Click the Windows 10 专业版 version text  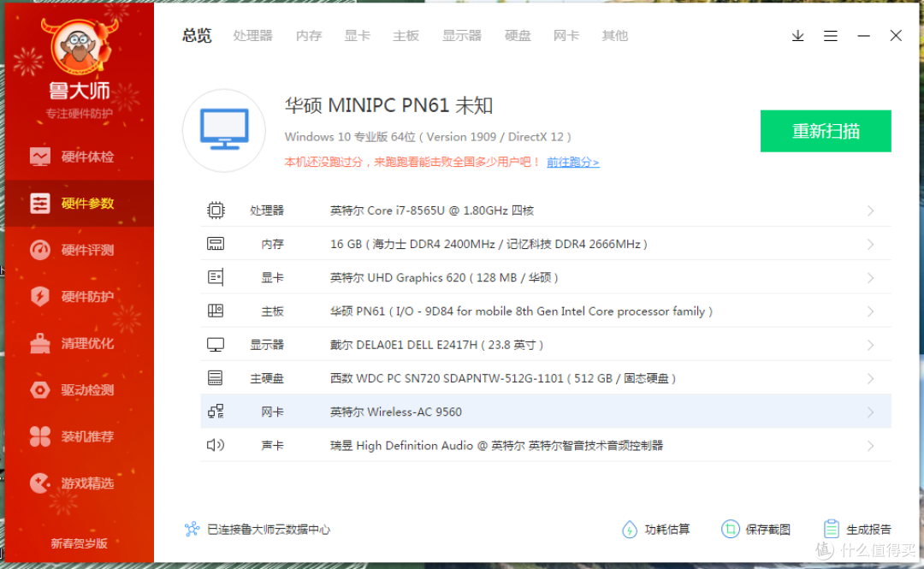[428, 137]
